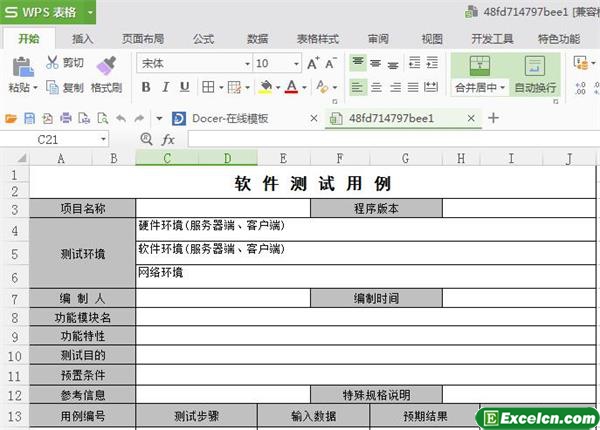Image resolution: width=600 pixels, height=430 pixels.
Task: Add a new document tab with plus
Action: click(494, 118)
